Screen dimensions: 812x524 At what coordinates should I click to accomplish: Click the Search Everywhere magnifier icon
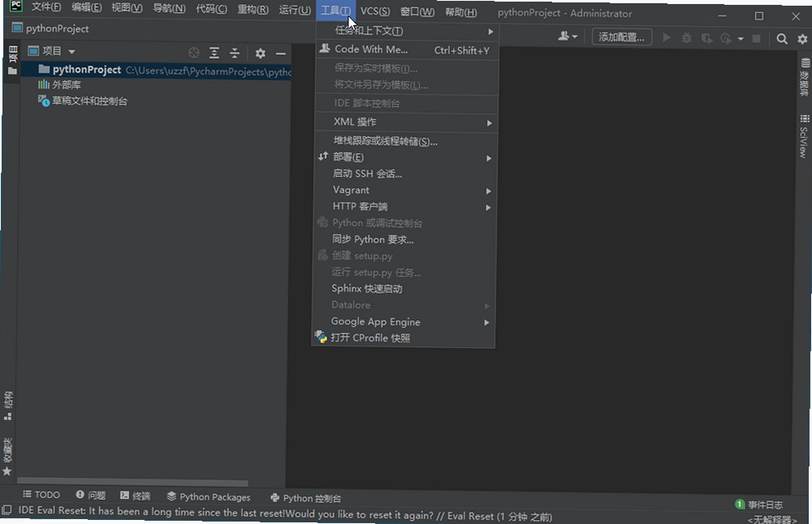tap(782, 39)
